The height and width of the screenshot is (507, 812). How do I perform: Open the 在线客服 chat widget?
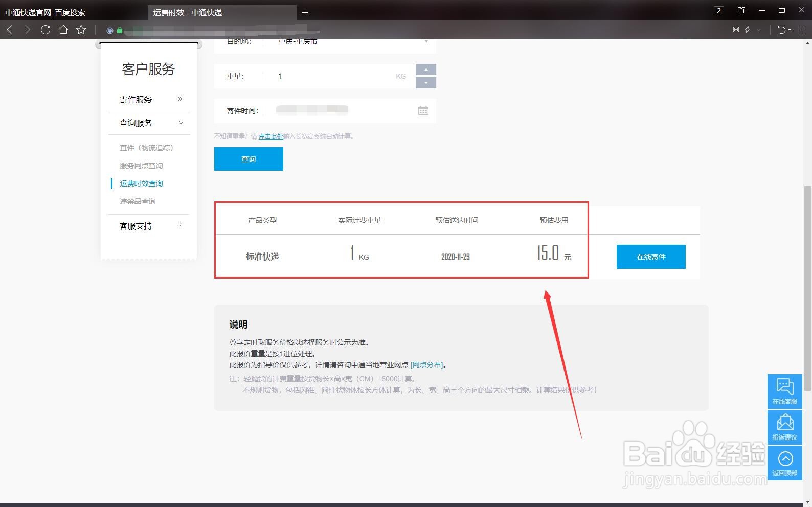coord(784,391)
